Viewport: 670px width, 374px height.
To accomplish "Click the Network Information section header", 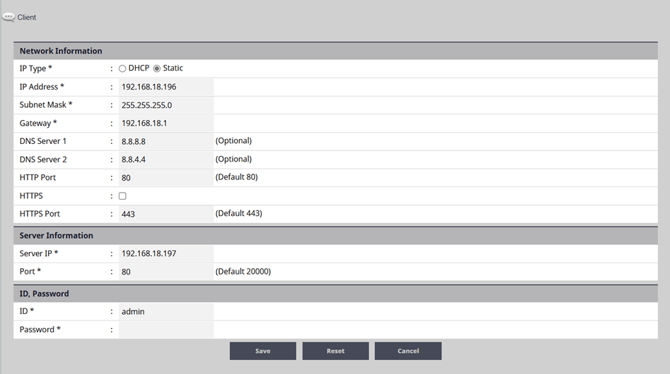I will [335, 51].
